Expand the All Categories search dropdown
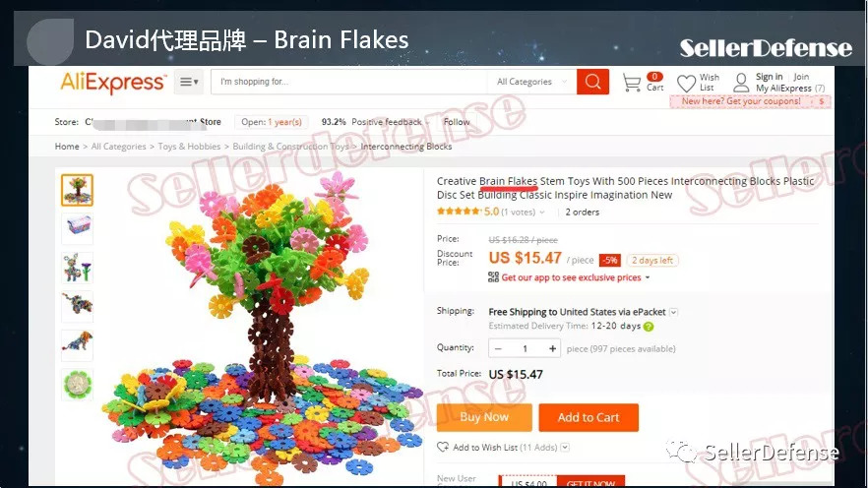The width and height of the screenshot is (868, 488). click(531, 82)
